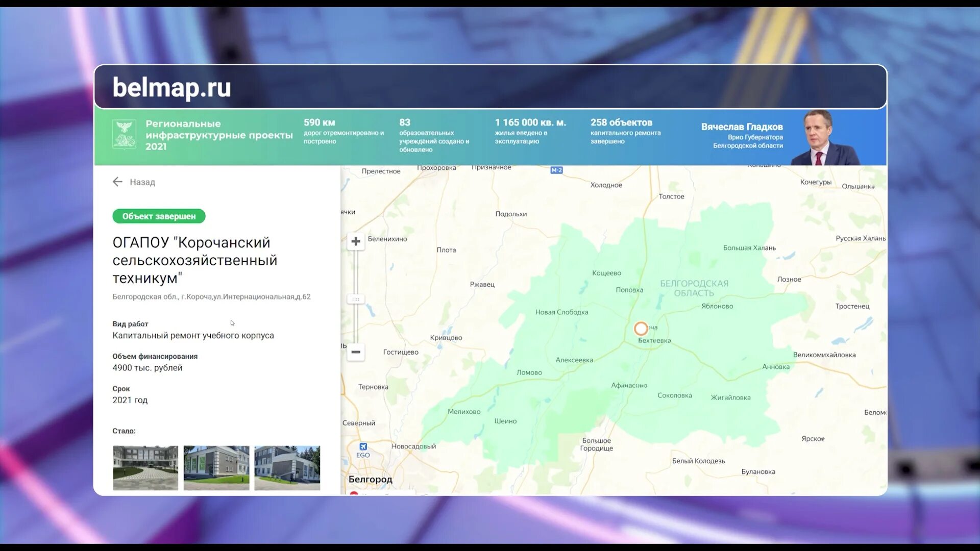Click the 'Белый Колодезь' map label
This screenshot has width=980, height=551.
(x=698, y=461)
